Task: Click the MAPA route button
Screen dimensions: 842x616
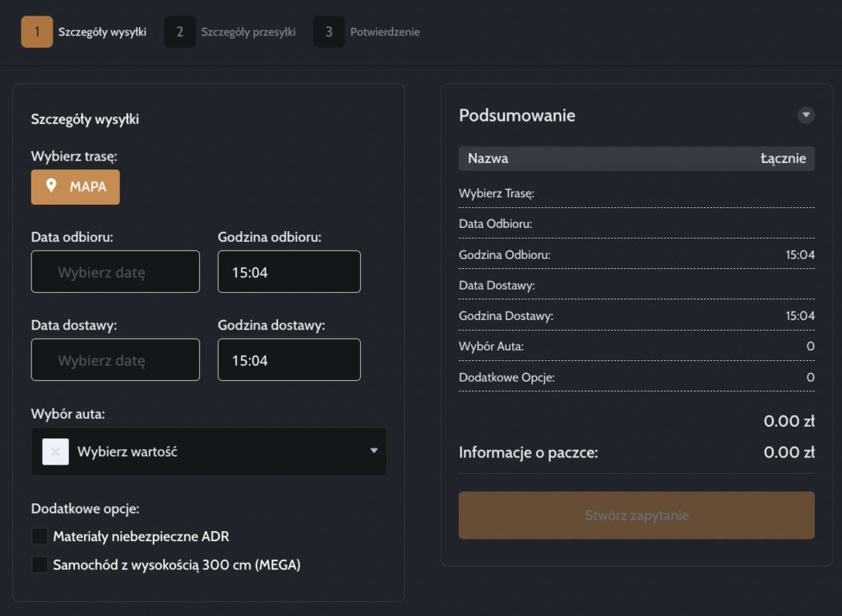Action: [x=76, y=187]
